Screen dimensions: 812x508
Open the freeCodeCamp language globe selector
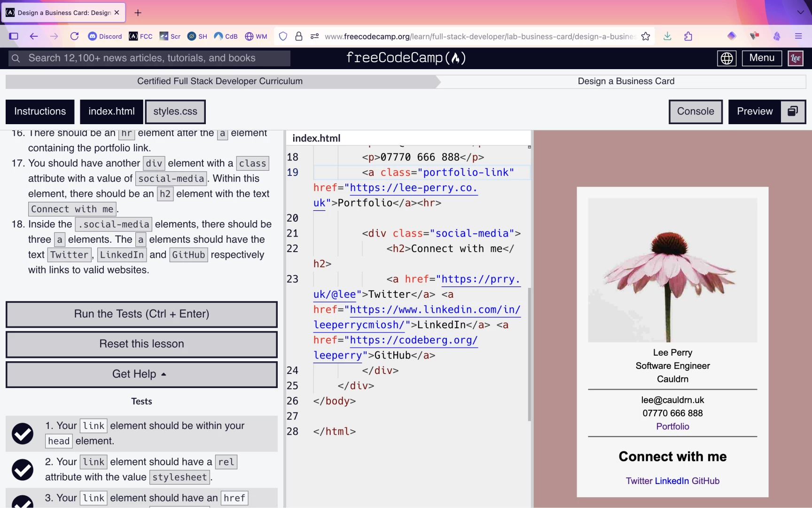click(726, 58)
